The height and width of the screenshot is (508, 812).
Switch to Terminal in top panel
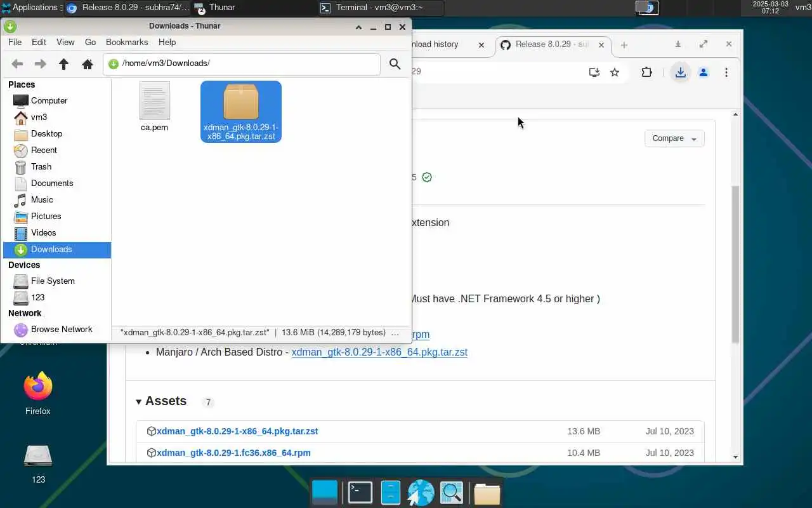(x=381, y=8)
